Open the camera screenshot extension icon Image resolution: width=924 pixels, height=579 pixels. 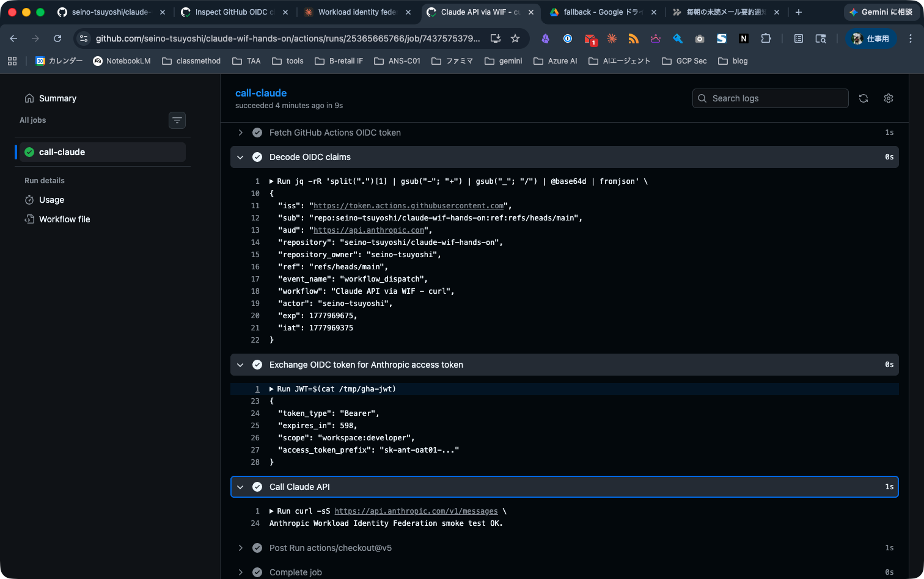click(700, 38)
